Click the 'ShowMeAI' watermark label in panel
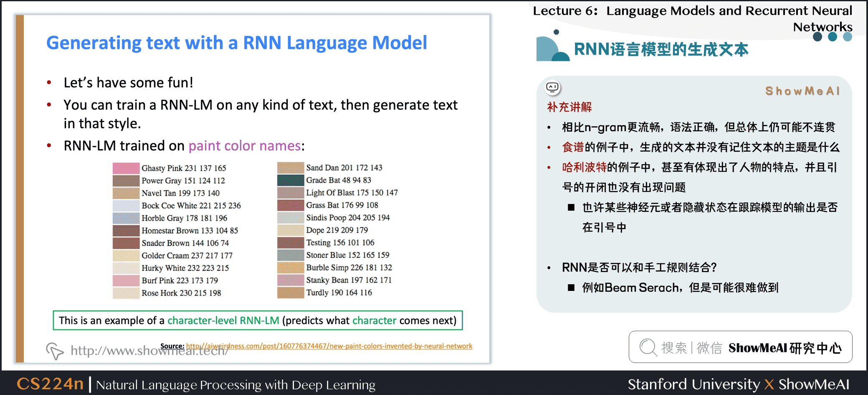868x395 pixels. [802, 91]
